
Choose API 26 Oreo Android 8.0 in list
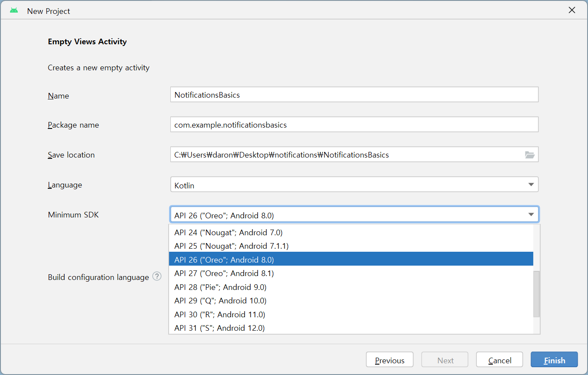tap(351, 260)
